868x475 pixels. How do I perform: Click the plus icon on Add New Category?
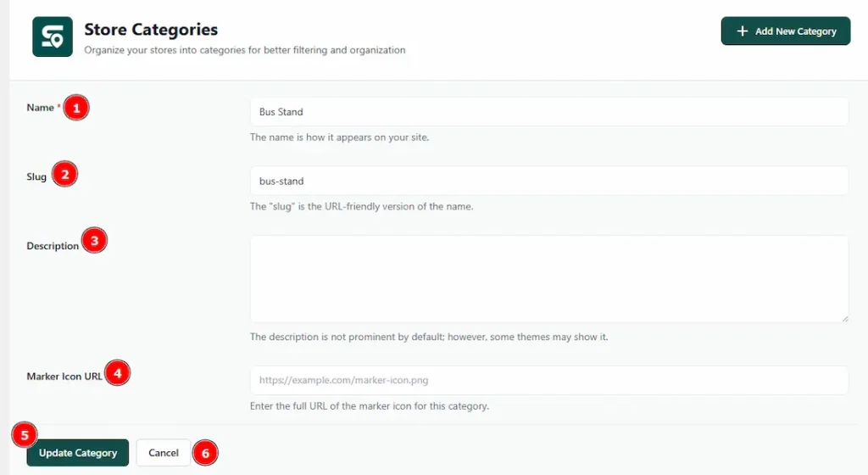(x=743, y=31)
